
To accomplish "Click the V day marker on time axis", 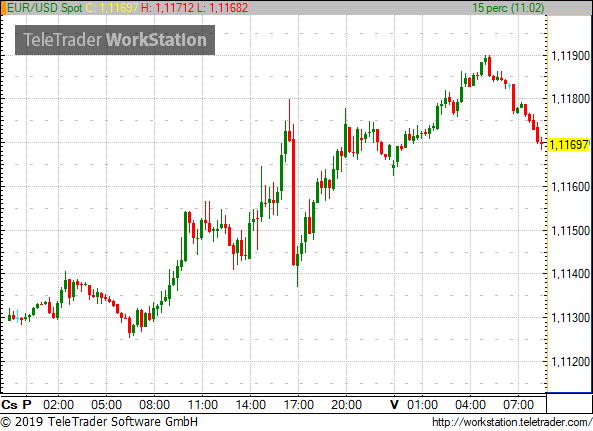I will [394, 405].
